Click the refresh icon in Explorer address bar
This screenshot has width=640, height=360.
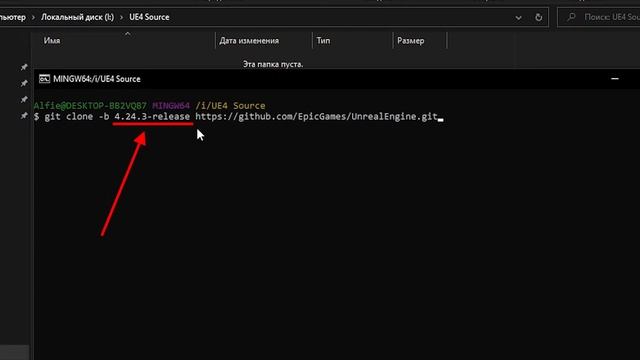(x=538, y=18)
